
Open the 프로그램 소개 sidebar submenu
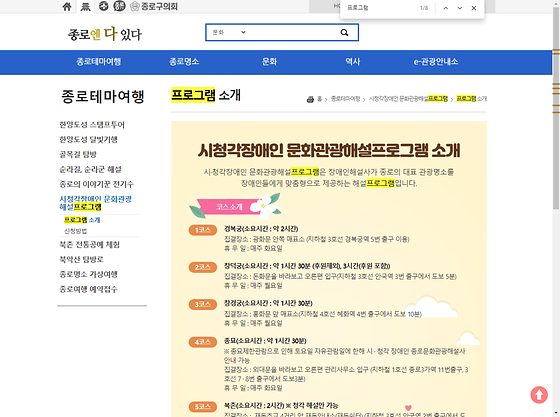[82, 220]
